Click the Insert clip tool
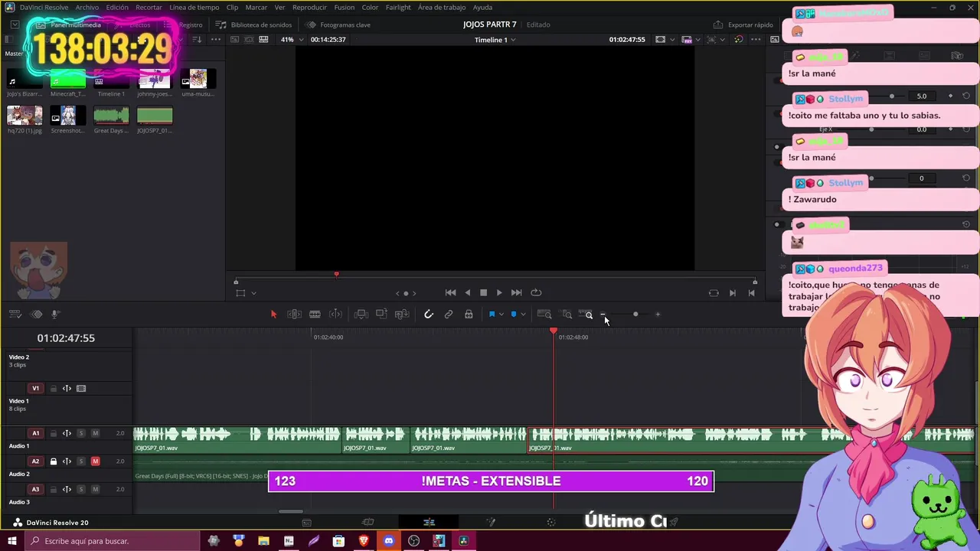 361,315
